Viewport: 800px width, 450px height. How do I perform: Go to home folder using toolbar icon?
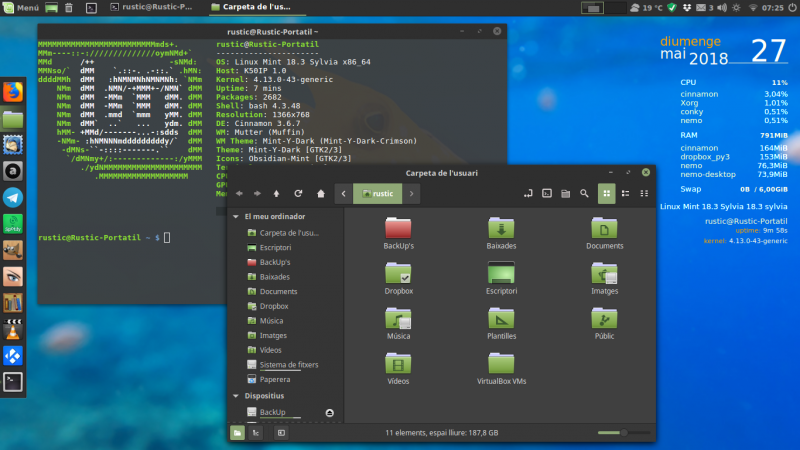coord(320,193)
